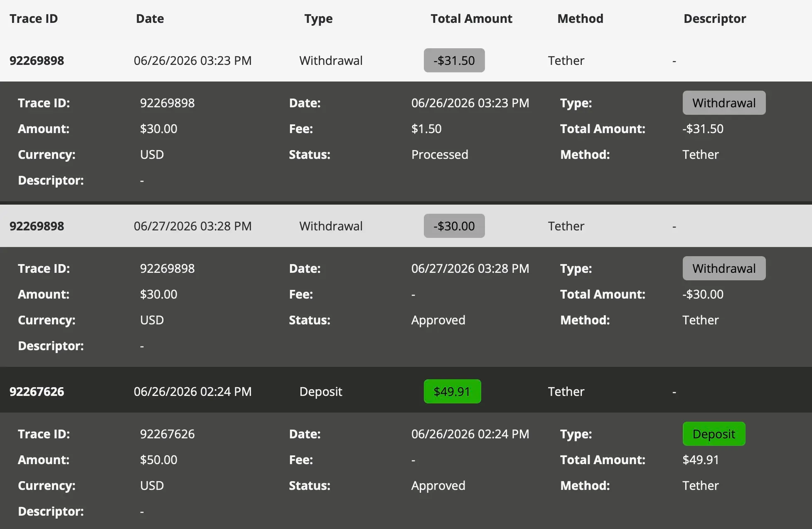The image size is (812, 529).
Task: Select the $49.91 total amount in deposit details
Action: [701, 460]
